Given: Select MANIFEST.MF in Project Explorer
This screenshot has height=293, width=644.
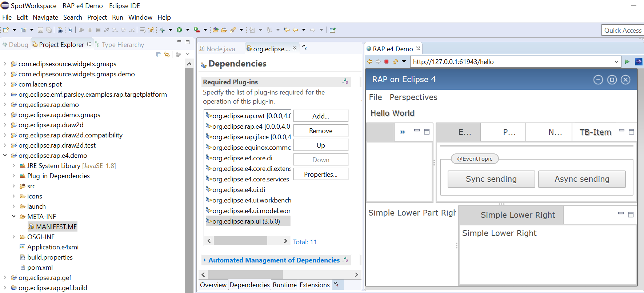Looking at the screenshot, I should click(53, 226).
